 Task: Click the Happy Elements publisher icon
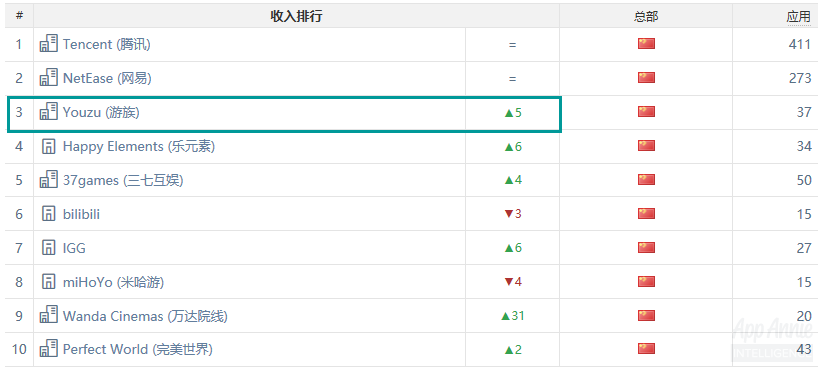point(48,146)
